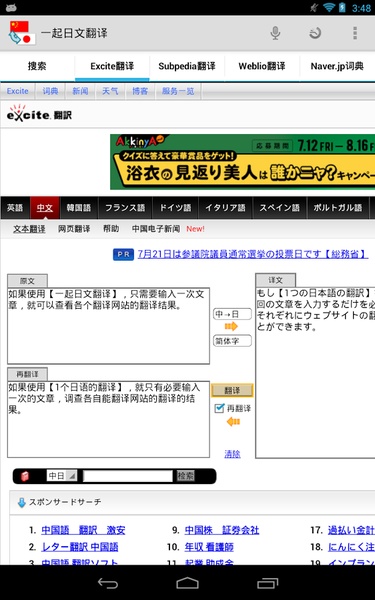This screenshot has height=600, width=375.
Task: Switch to the 搜索 tab
Action: [37, 66]
